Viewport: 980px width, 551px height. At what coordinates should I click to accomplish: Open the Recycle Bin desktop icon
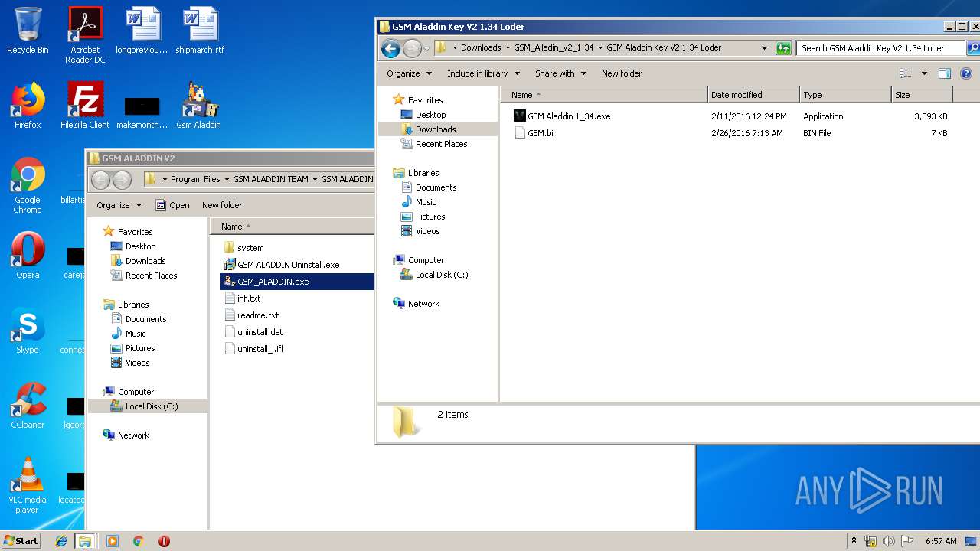pos(28,31)
